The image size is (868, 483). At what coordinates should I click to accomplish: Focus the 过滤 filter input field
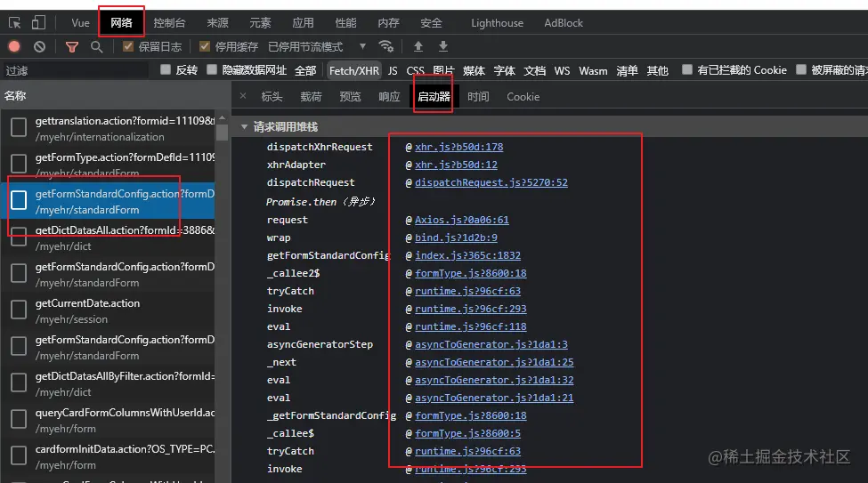tap(75, 70)
